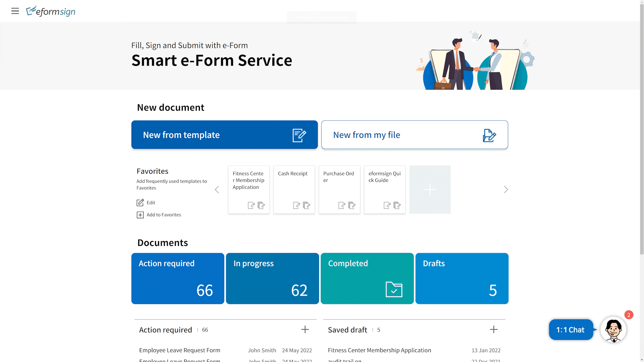Show previous favorites with left chevron
Image resolution: width=644 pixels, height=362 pixels.
(x=217, y=190)
